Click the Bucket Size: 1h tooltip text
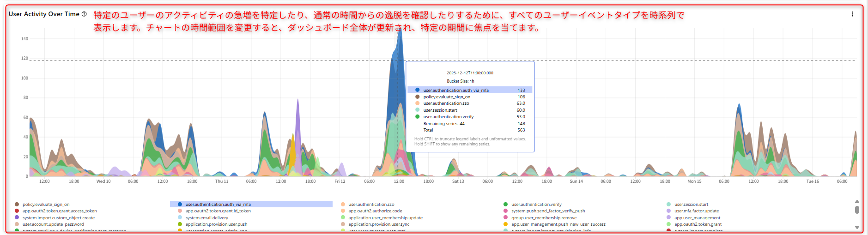868x235 pixels. [460, 81]
